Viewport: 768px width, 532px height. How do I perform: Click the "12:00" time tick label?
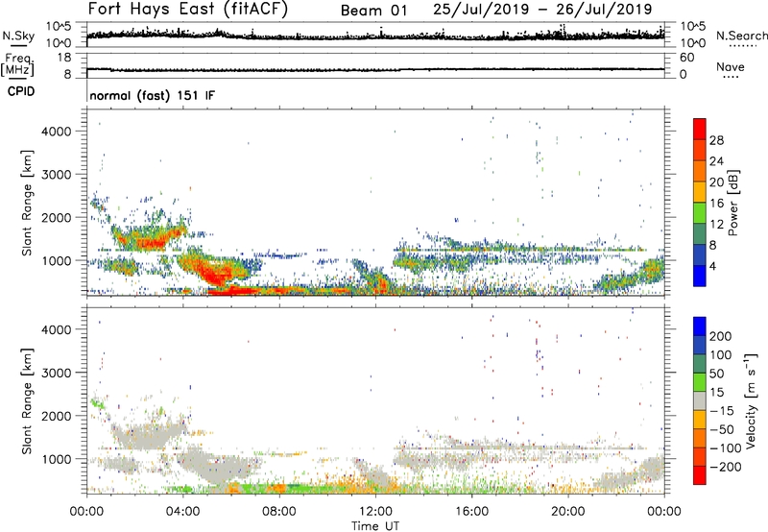pyautogui.click(x=375, y=512)
